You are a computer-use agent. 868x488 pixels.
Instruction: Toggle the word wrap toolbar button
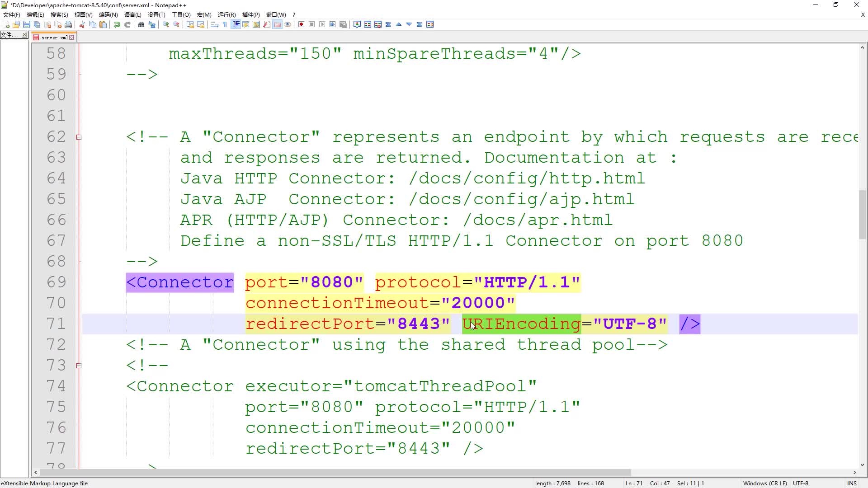(x=215, y=24)
